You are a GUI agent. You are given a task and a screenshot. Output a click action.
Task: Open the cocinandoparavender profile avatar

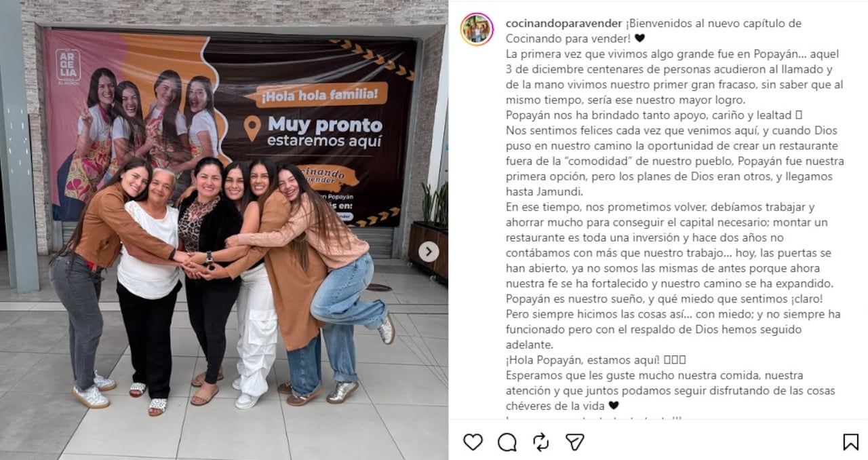[477, 30]
